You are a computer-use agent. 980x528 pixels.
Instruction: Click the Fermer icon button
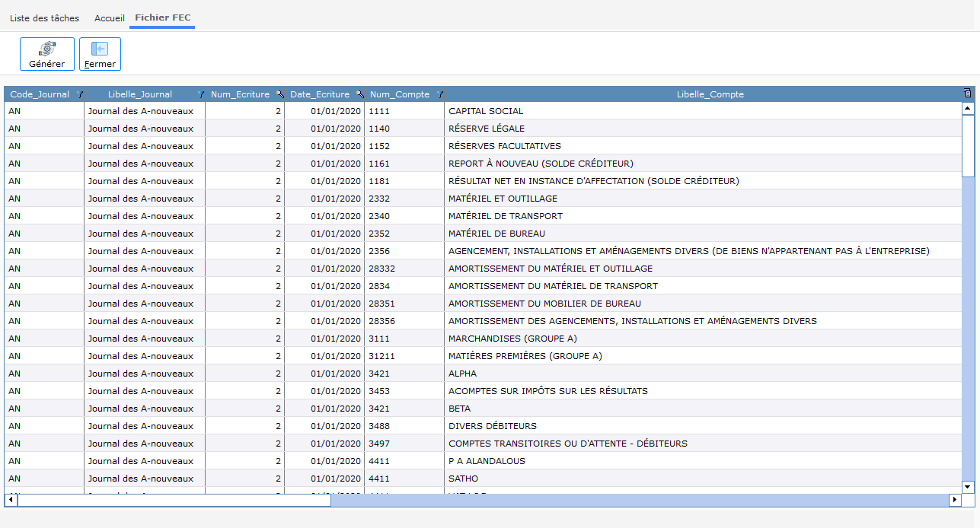100,54
